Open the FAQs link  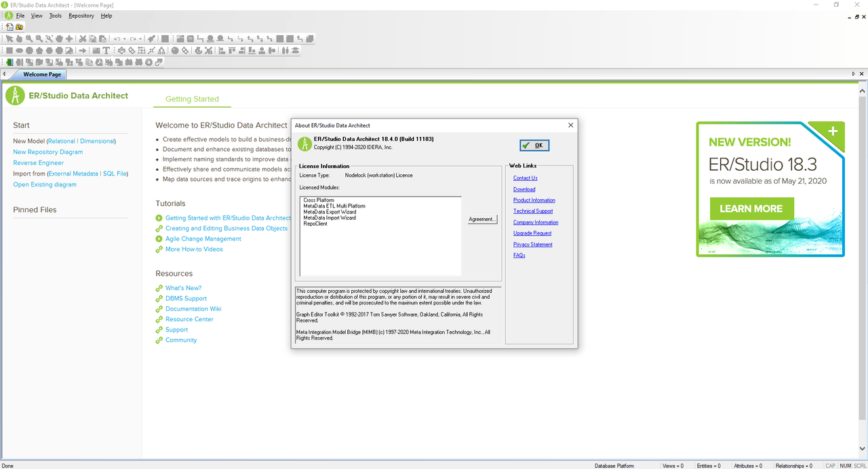coord(519,256)
